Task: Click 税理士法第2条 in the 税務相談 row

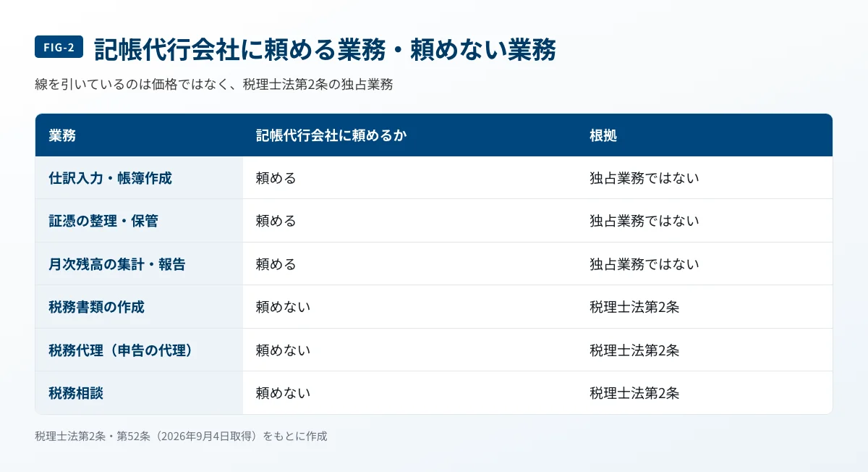Action: 634,393
